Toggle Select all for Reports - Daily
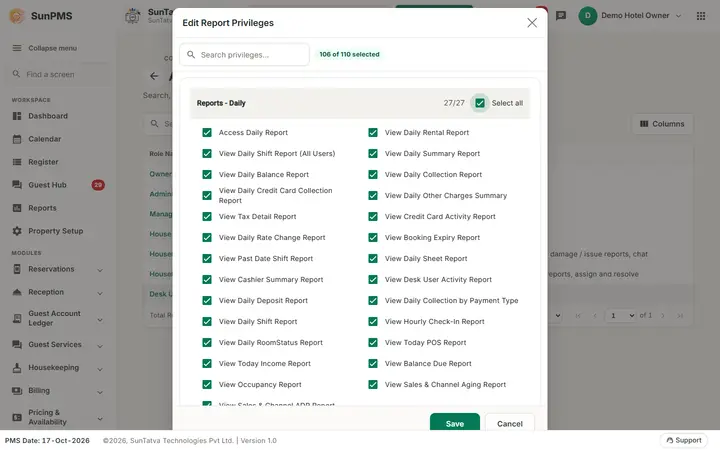This screenshot has width=720, height=450. (x=480, y=103)
